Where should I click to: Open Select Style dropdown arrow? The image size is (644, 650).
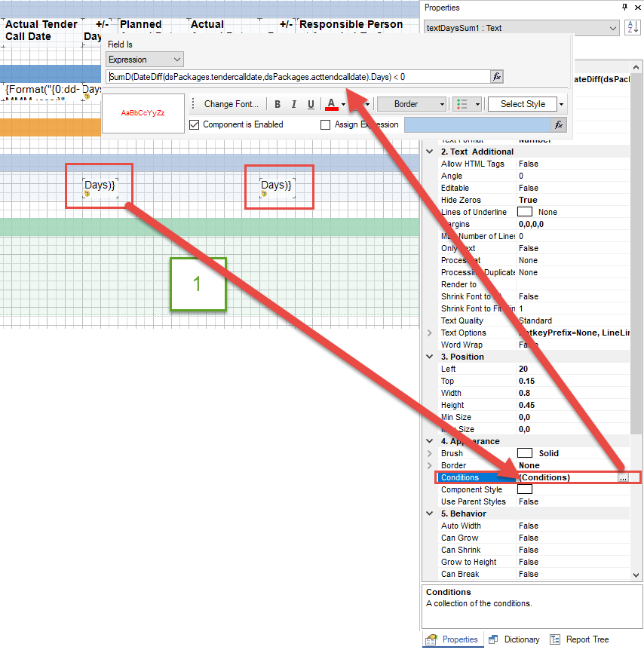[x=561, y=105]
